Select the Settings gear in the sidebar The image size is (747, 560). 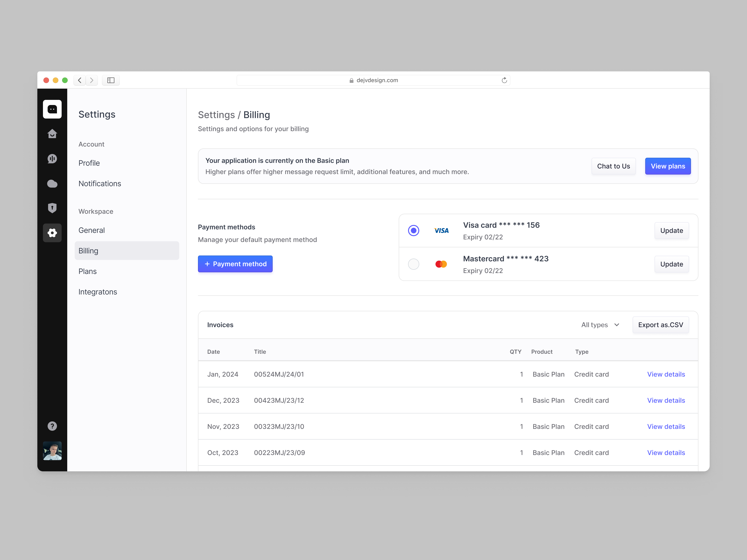[52, 233]
